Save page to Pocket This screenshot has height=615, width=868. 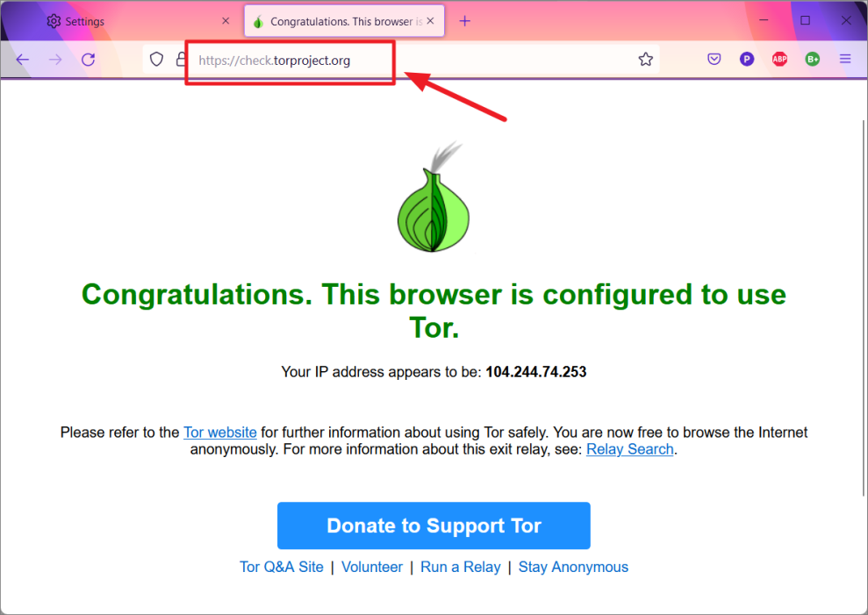tap(714, 59)
